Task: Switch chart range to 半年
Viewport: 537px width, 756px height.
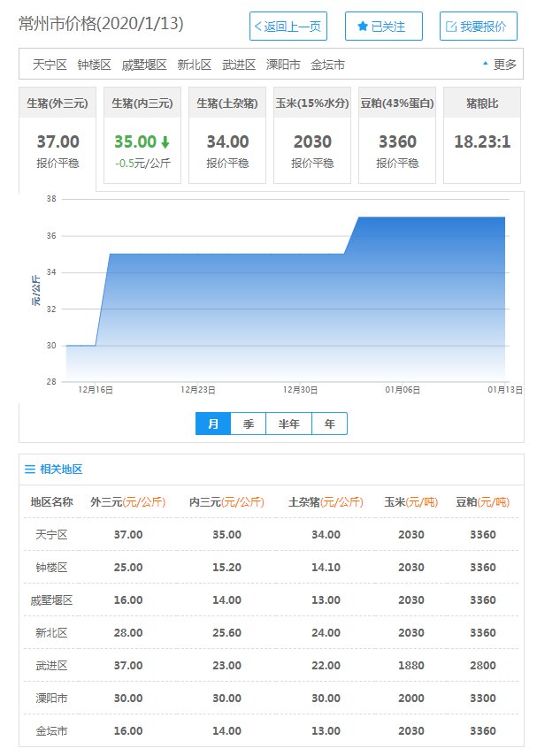Action: (x=289, y=424)
